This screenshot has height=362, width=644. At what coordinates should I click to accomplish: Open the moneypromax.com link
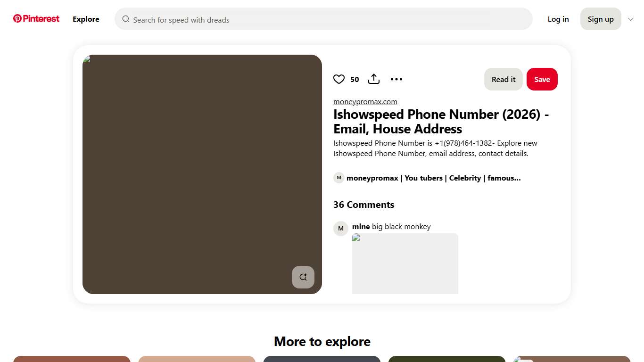pos(365,101)
